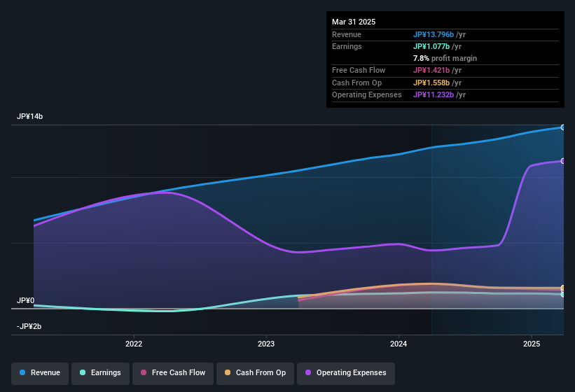
Task: Click the teal Earnings legend dot
Action: coord(83,372)
